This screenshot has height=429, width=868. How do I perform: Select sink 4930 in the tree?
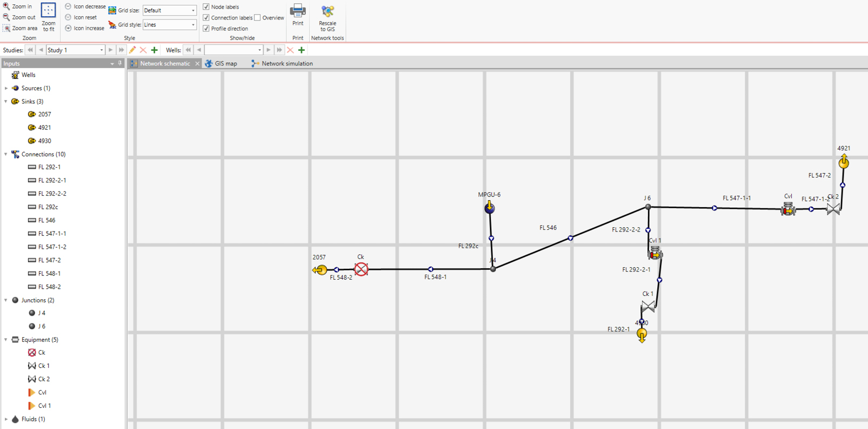39,141
